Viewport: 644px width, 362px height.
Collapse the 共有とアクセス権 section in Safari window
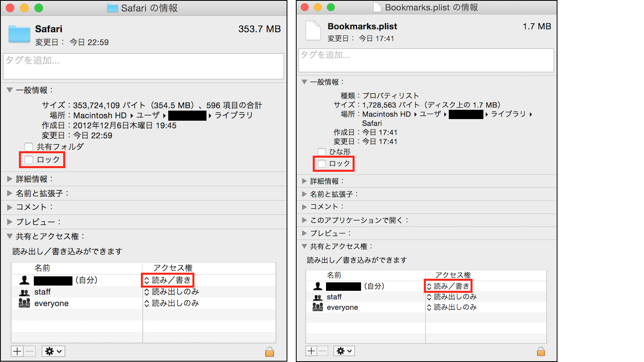pos(10,237)
